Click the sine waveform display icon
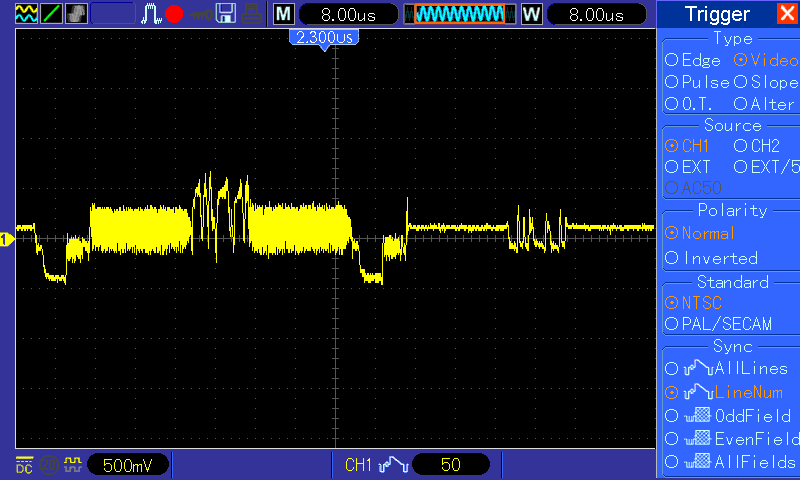 tap(26, 14)
